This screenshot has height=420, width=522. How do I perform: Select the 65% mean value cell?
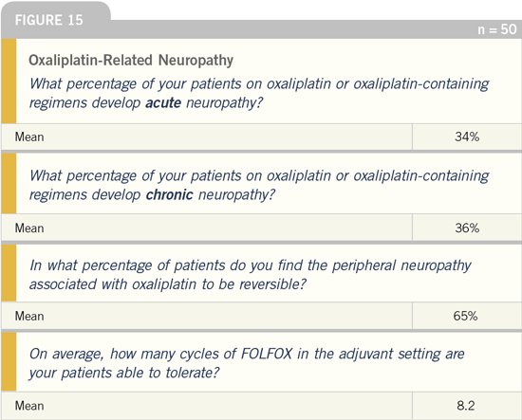pyautogui.click(x=467, y=316)
